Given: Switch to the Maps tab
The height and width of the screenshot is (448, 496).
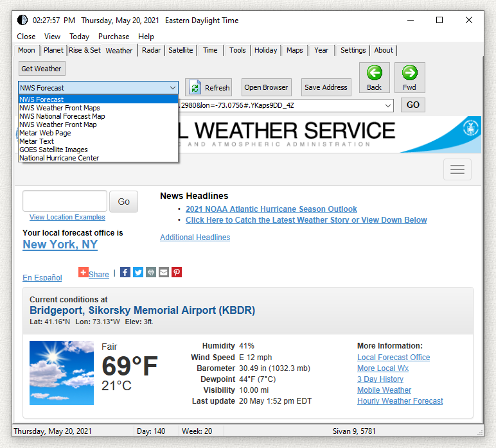Looking at the screenshot, I should (295, 50).
